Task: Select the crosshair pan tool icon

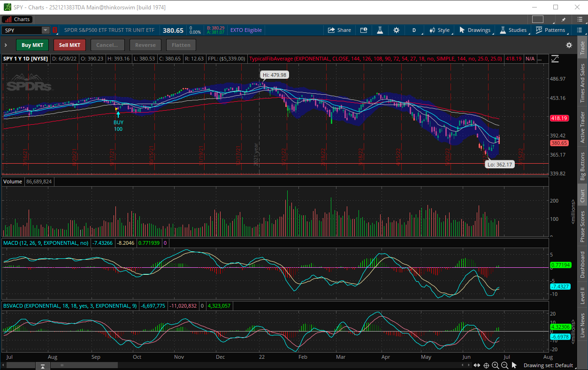Action: [x=486, y=365]
